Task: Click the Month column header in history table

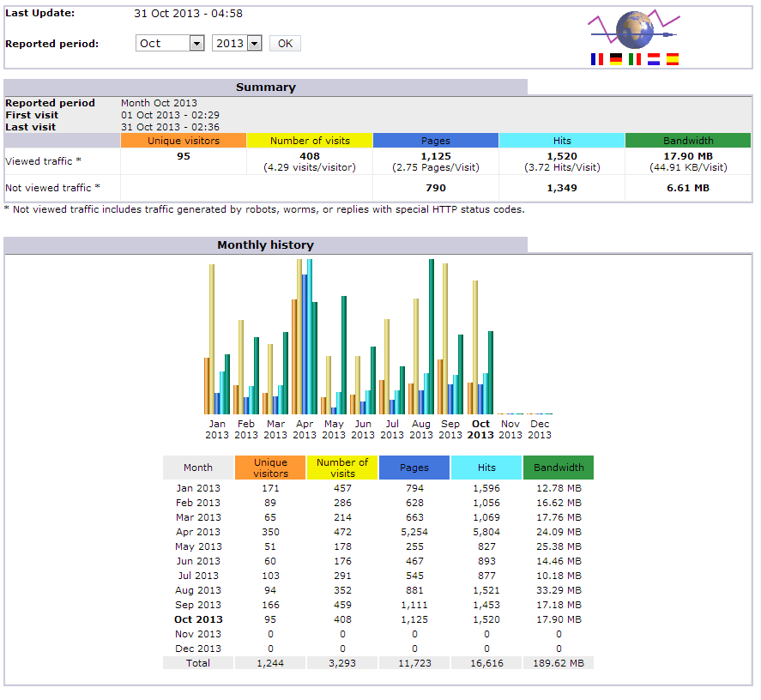Action: [x=198, y=468]
